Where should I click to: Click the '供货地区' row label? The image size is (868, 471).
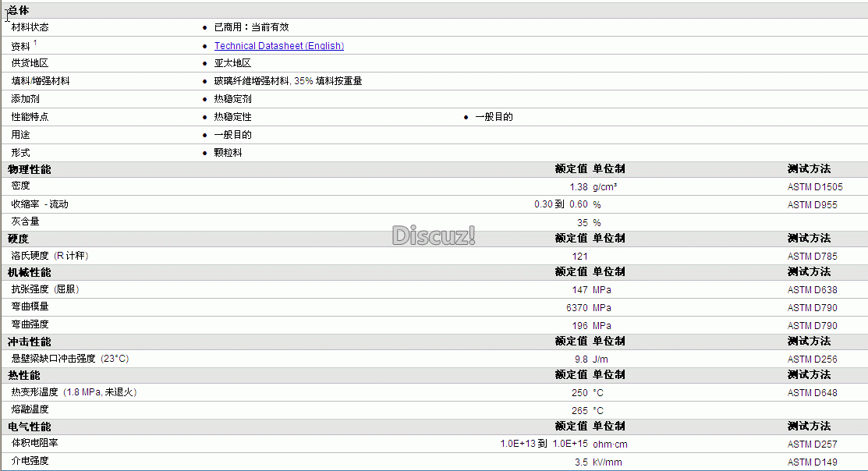click(30, 63)
